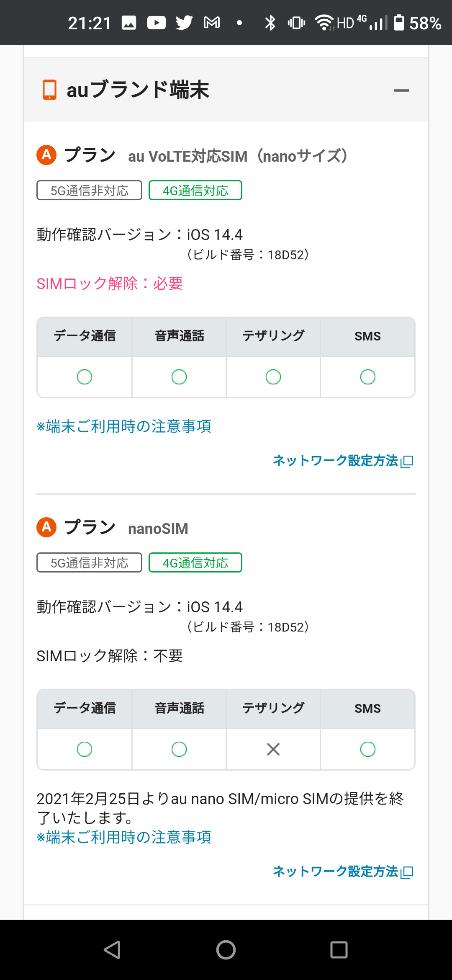452x980 pixels.
Task: Tap the Gmail notification icon in status bar
Action: coord(212,23)
